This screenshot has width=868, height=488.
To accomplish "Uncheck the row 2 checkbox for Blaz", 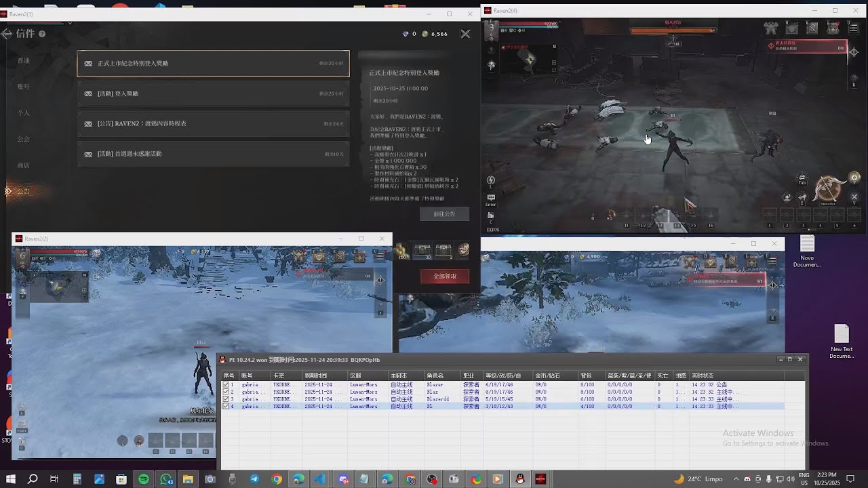I will pyautogui.click(x=226, y=392).
